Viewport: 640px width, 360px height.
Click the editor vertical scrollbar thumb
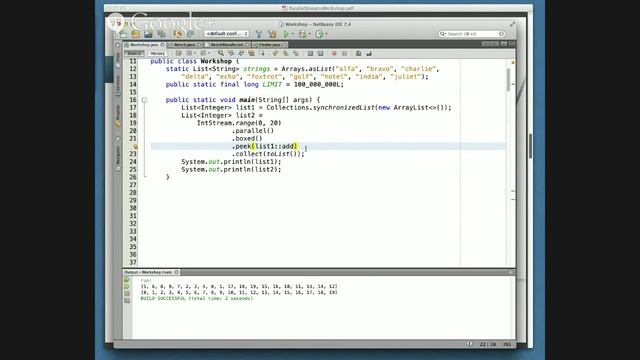click(508, 80)
